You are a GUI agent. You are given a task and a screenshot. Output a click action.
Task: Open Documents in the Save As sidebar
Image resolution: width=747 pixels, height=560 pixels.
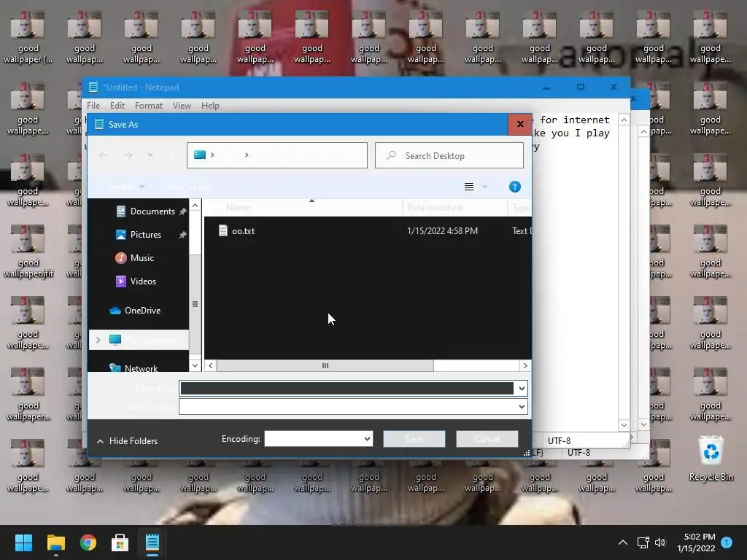(152, 211)
